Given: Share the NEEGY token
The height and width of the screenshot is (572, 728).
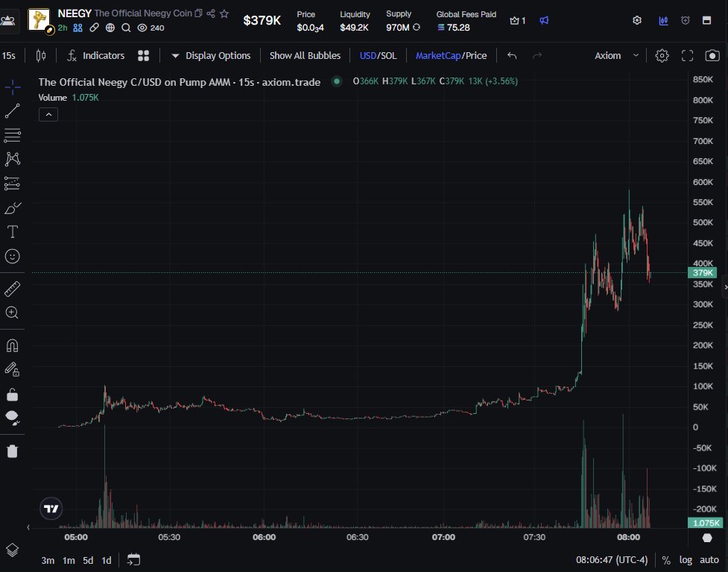Looking at the screenshot, I should [x=211, y=13].
